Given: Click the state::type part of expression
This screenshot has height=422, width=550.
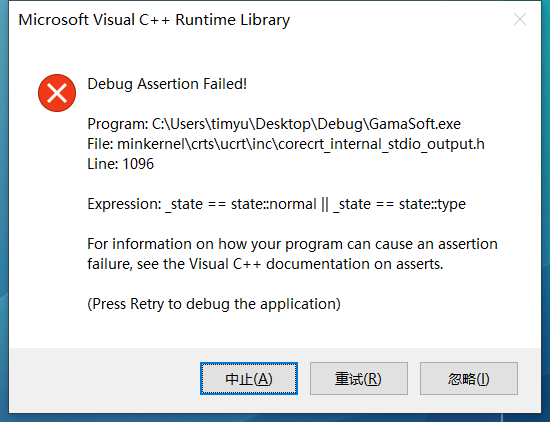Looking at the screenshot, I should click(x=432, y=204).
